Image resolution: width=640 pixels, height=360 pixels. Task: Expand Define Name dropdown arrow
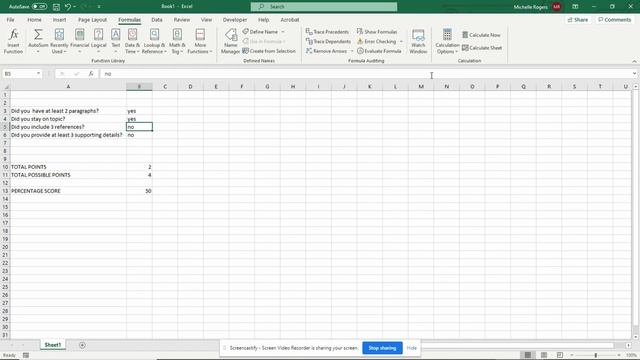[283, 31]
